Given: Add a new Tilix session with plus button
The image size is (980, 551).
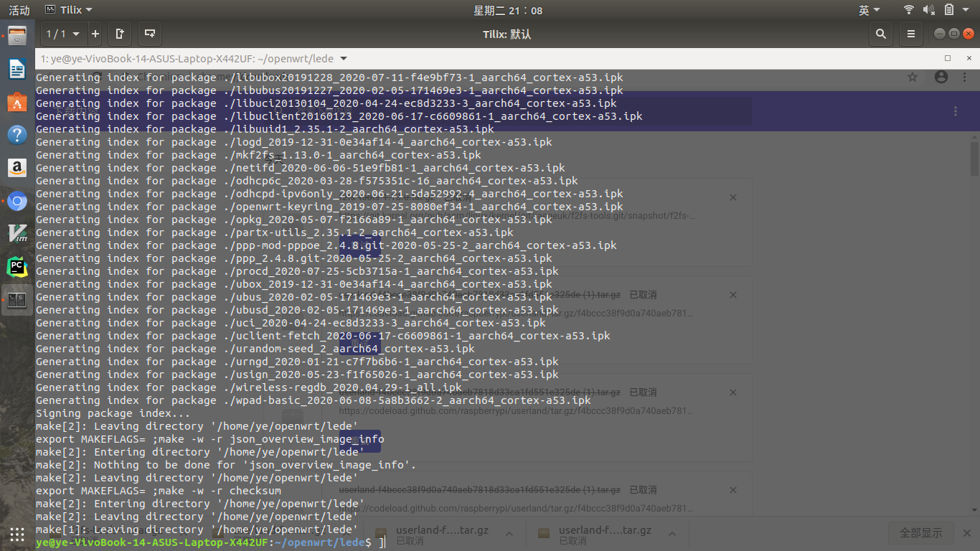Looking at the screenshot, I should (95, 34).
